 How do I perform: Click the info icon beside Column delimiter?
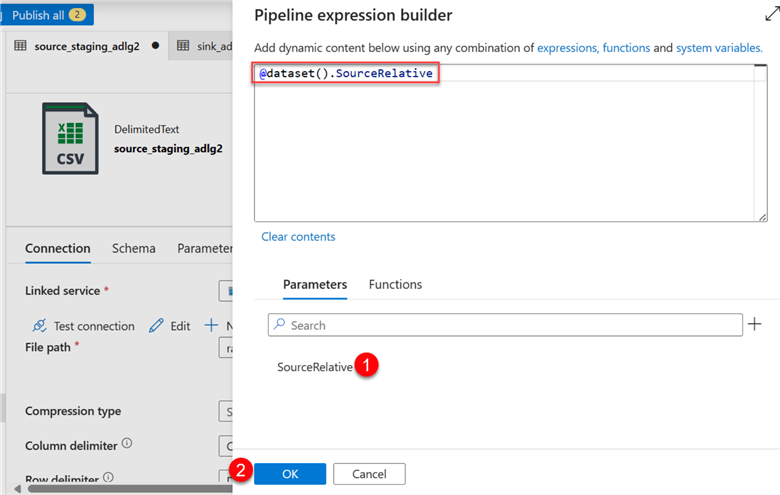(x=127, y=444)
